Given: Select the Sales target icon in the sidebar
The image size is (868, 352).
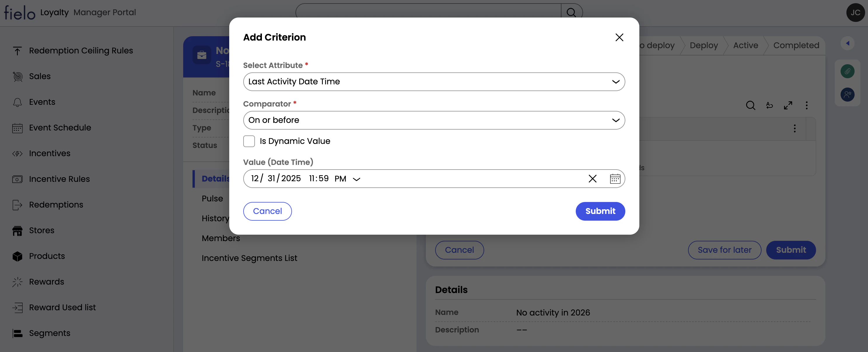Looking at the screenshot, I should 17,76.
